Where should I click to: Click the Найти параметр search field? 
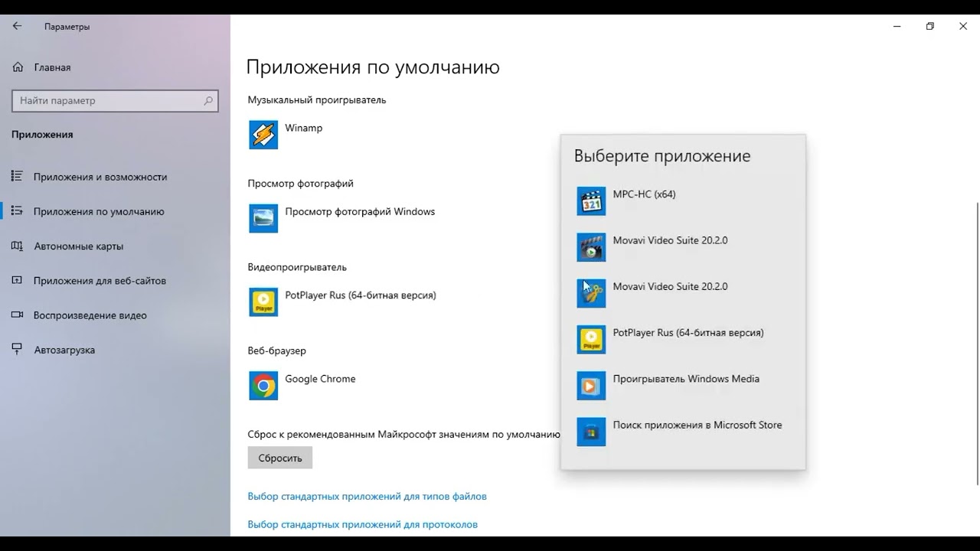(x=115, y=100)
